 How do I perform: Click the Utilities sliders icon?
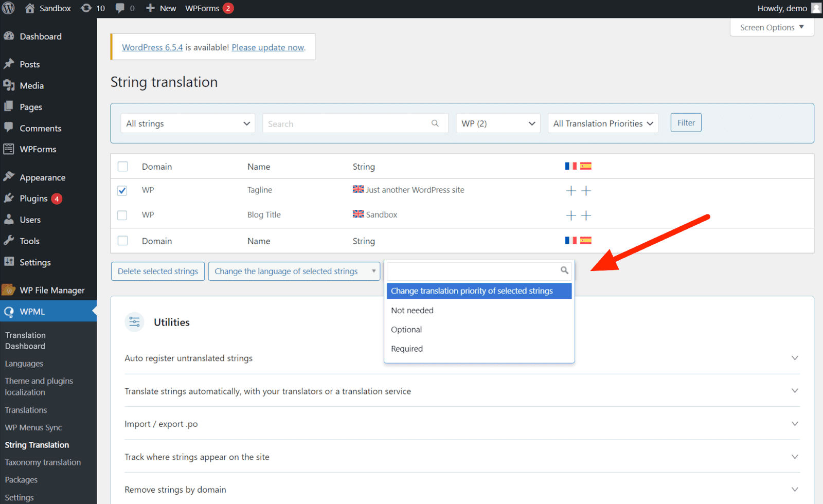click(134, 322)
